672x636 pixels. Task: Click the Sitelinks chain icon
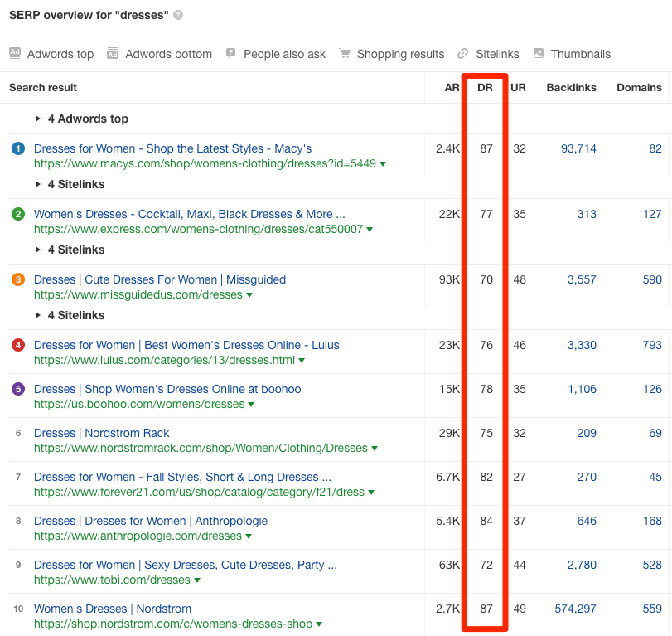[x=463, y=54]
